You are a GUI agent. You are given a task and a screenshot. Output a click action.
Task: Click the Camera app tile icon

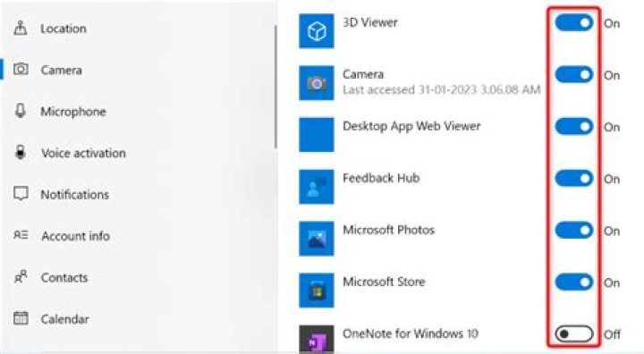tap(317, 83)
